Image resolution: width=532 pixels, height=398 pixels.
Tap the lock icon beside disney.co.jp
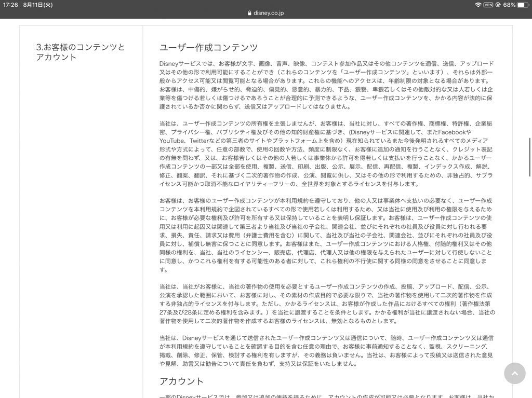pos(250,13)
